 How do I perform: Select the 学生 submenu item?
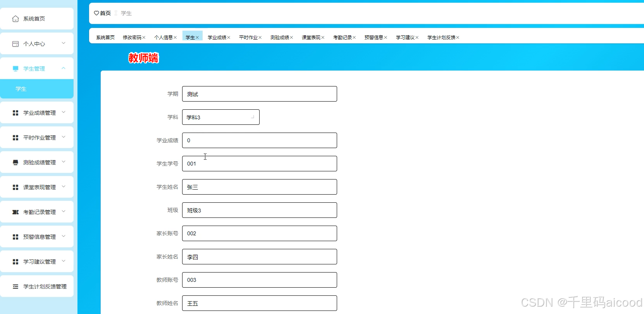coord(37,89)
